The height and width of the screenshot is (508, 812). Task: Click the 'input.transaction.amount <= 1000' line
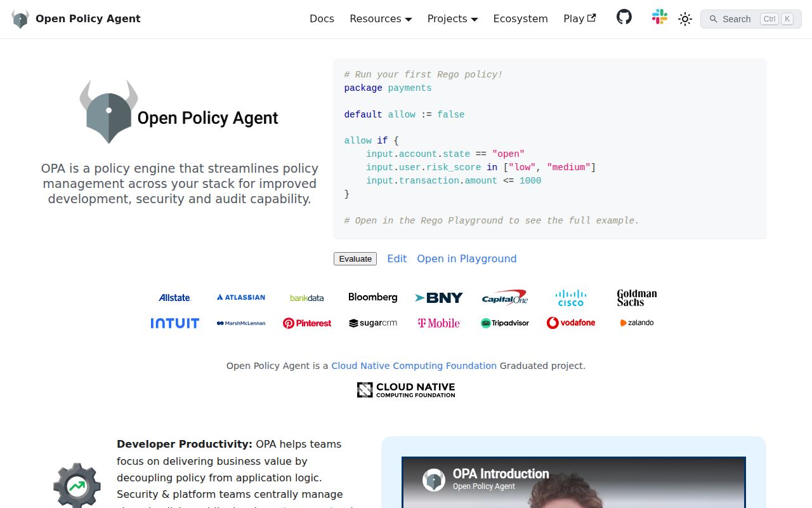click(454, 181)
